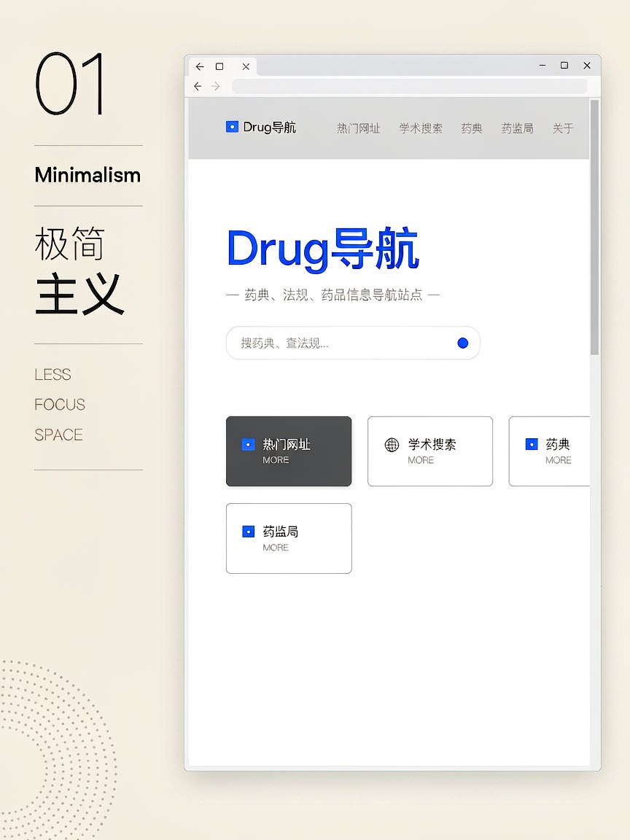The height and width of the screenshot is (840, 630).
Task: Click the search field 搜药典、查法规
Action: tap(353, 343)
